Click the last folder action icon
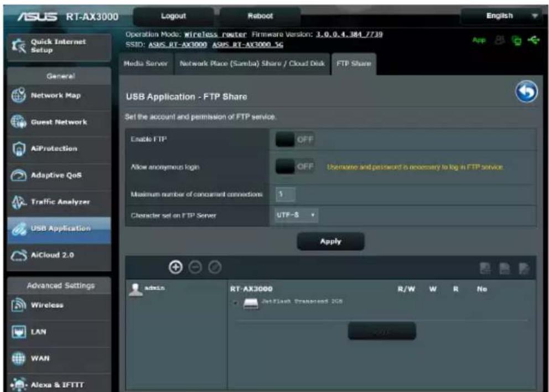Image resolution: width=549 pixels, height=392 pixels. [524, 268]
